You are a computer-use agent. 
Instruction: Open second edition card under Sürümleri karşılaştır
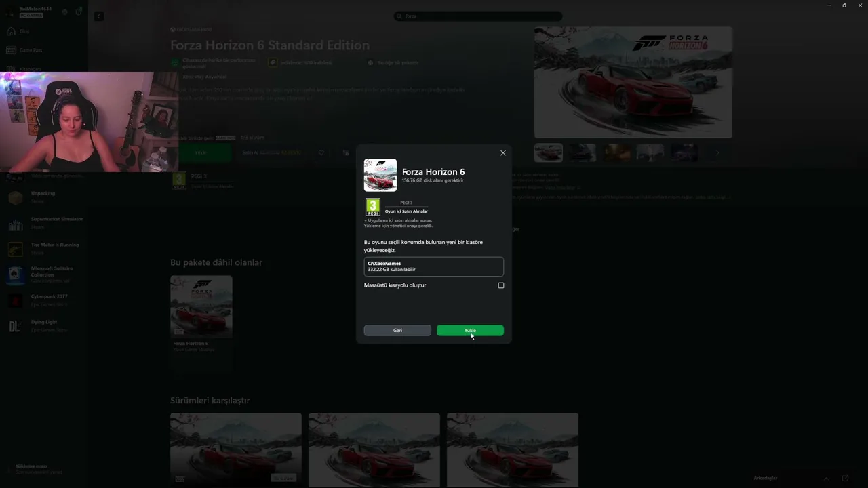coord(374,450)
